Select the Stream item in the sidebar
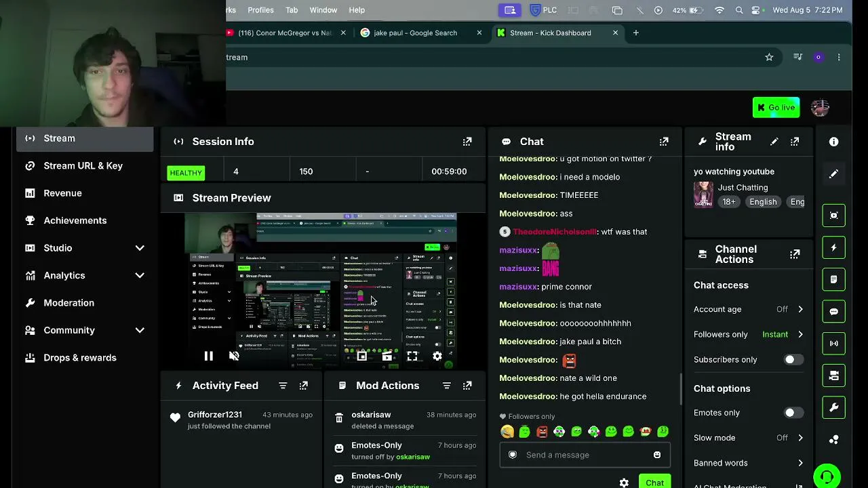868x488 pixels. 85,138
